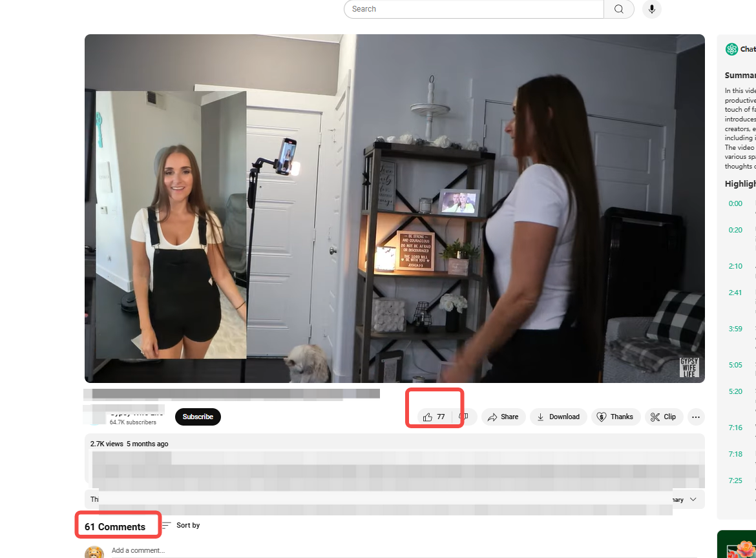
Task: Jump to the 2:41 highlight timestamp
Action: 735,293
